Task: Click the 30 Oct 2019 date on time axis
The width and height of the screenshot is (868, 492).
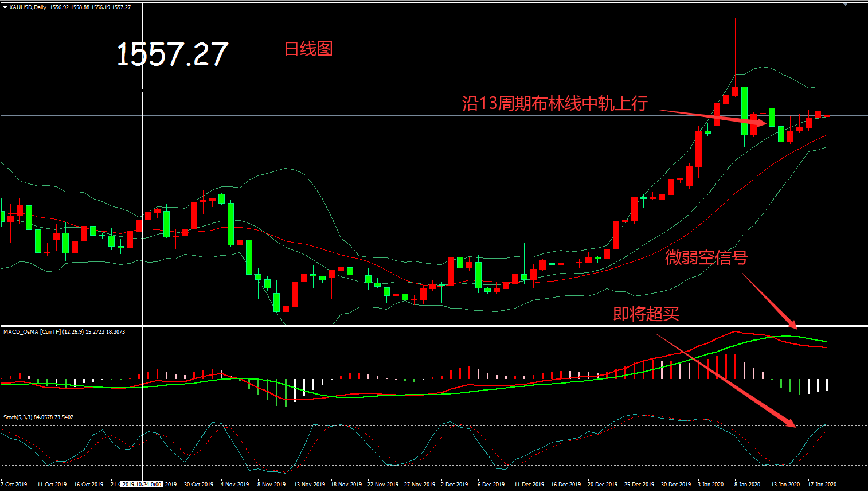Action: click(x=198, y=485)
